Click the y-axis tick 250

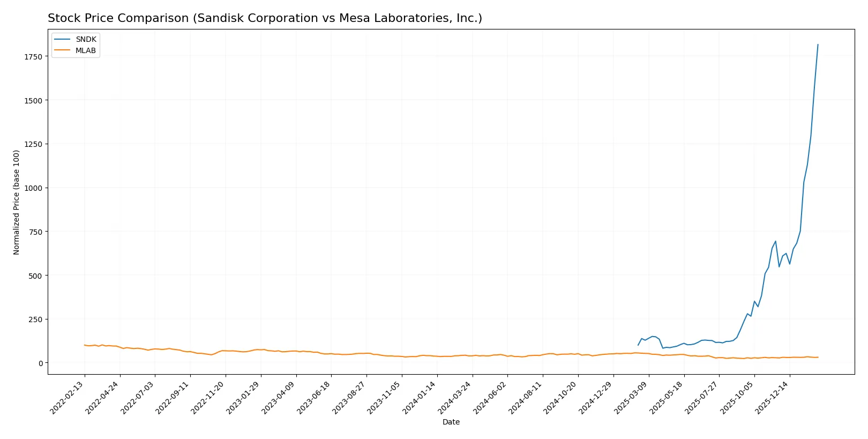(x=35, y=319)
